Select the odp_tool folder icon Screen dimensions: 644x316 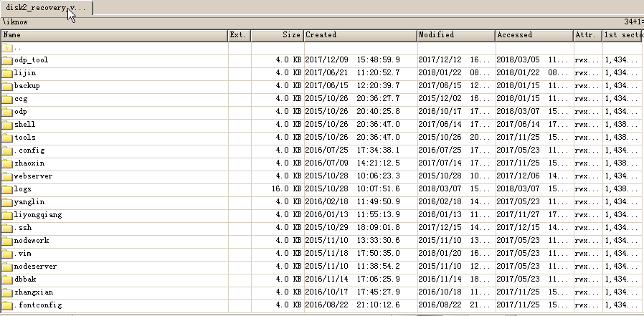click(7, 60)
